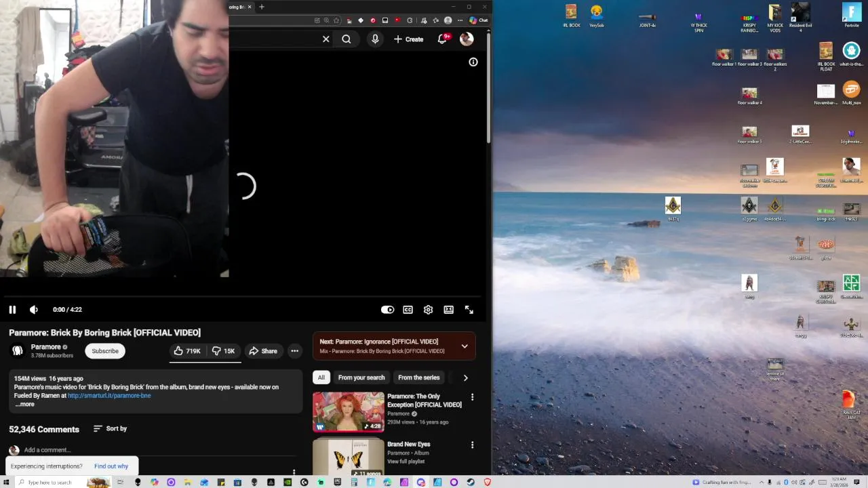Enter fullscreen mode in the player

pos(469,310)
